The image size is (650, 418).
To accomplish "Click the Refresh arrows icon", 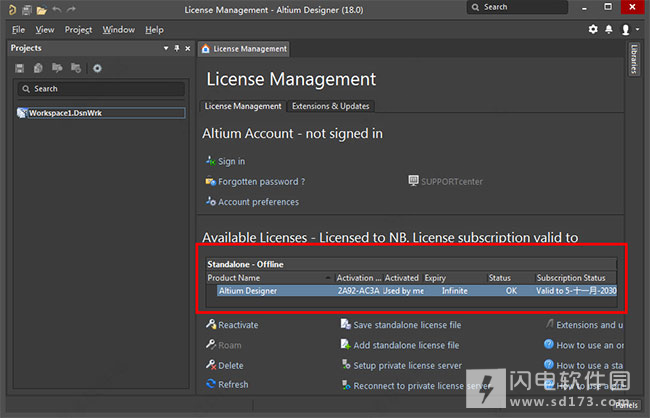I will click(211, 384).
